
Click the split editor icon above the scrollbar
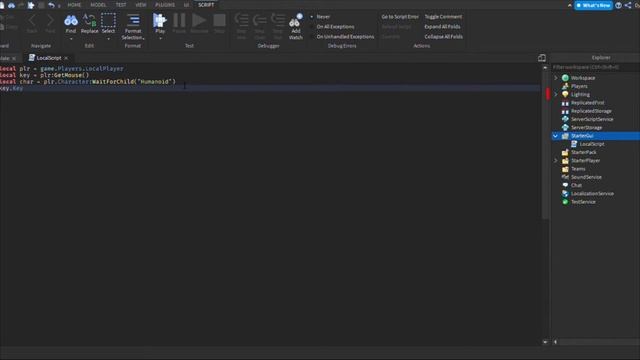click(x=542, y=58)
